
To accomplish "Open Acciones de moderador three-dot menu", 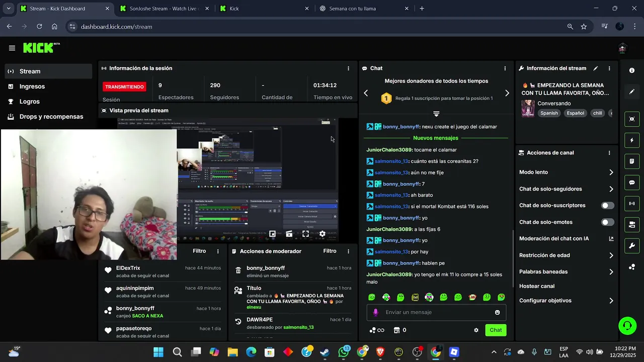I will 348,251.
